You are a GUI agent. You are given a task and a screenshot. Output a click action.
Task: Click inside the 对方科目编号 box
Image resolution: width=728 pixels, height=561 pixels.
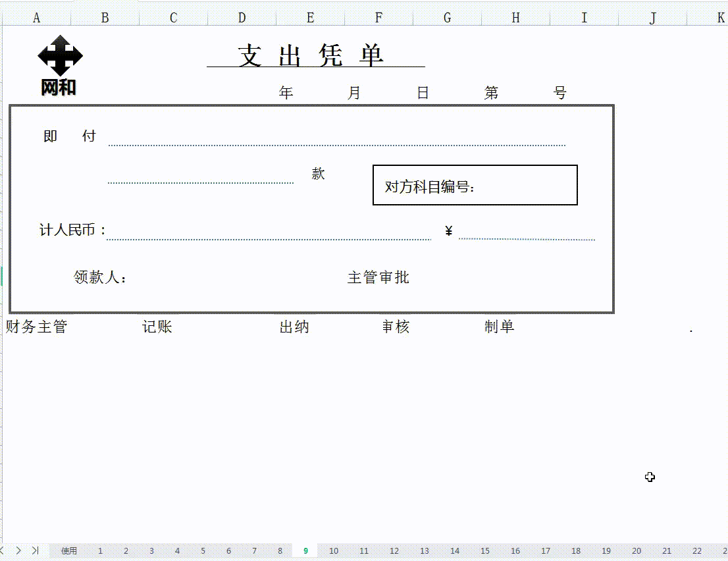click(x=475, y=185)
